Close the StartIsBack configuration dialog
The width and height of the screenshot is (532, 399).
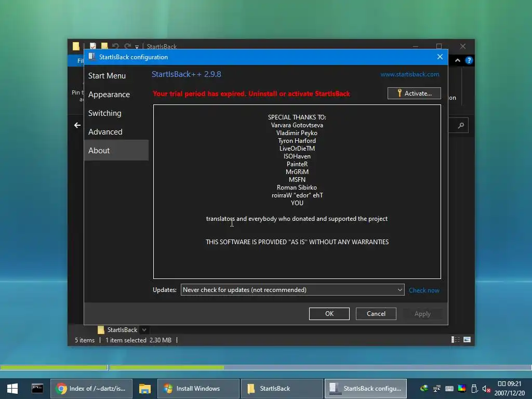point(440,57)
